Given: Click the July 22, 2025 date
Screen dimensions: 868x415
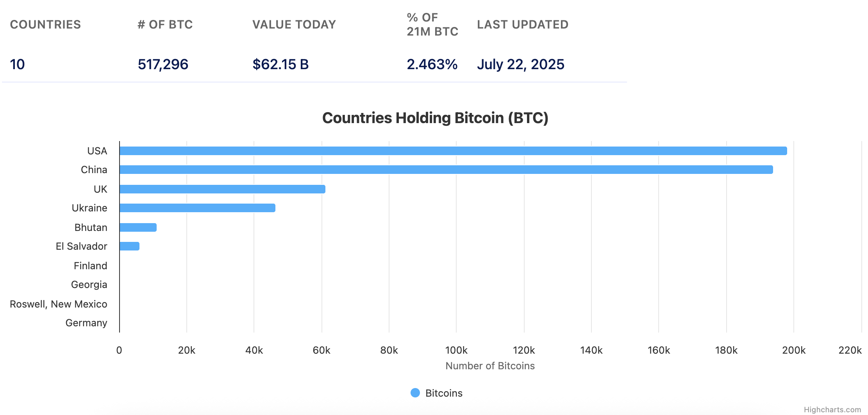Looking at the screenshot, I should point(520,64).
